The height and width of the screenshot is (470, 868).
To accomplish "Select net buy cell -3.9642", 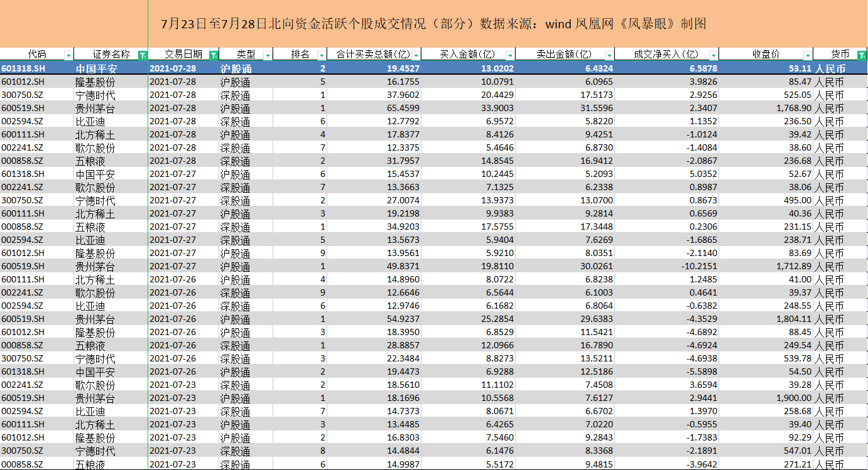I will (x=666, y=464).
